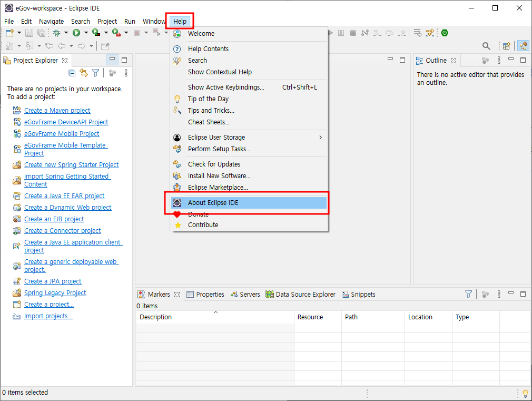Open the Markers filter icon
532x401 pixels.
468,295
